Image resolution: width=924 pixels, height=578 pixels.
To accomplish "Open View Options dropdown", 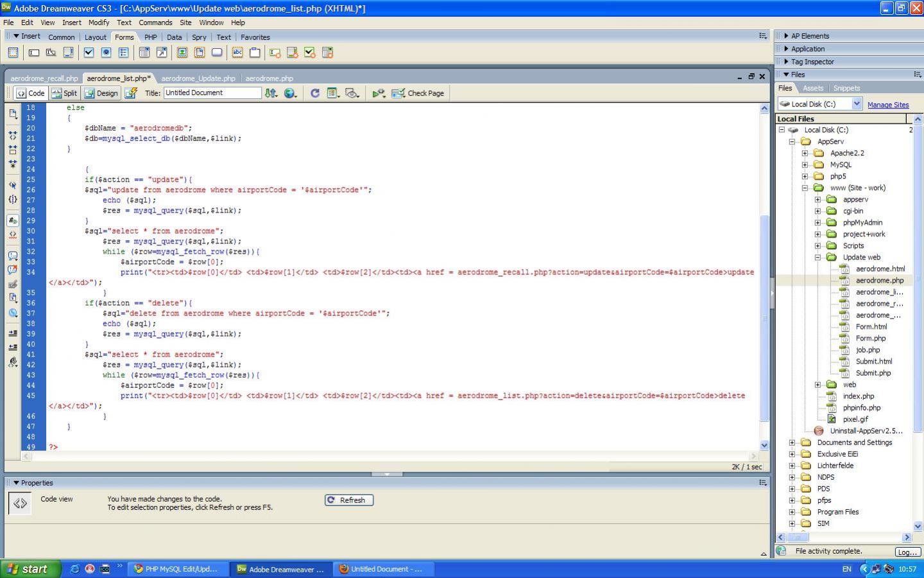I will pyautogui.click(x=334, y=93).
